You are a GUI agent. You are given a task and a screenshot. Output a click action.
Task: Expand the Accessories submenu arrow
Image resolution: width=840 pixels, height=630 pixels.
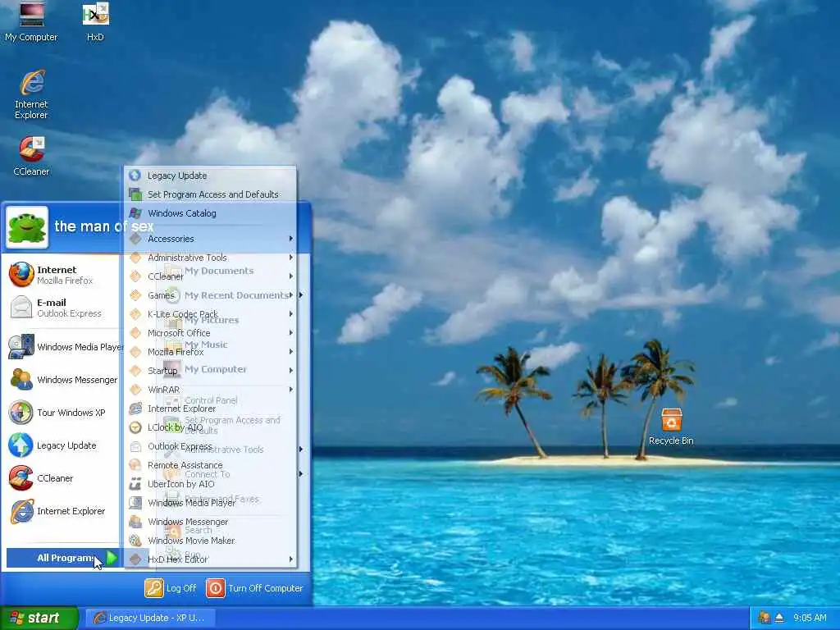tap(291, 239)
